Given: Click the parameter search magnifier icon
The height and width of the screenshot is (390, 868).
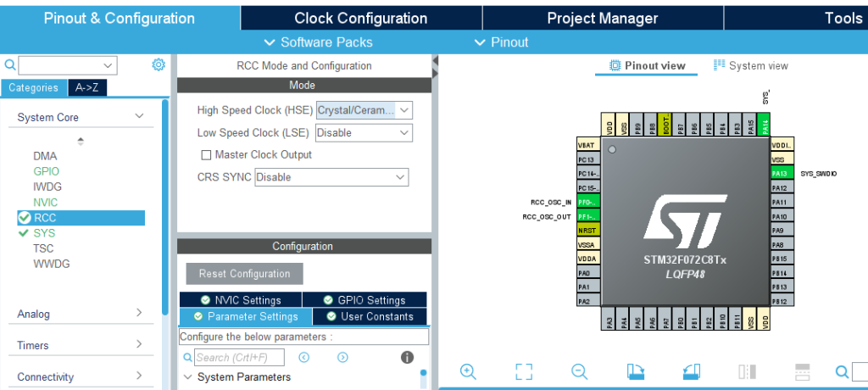Looking at the screenshot, I should click(187, 357).
